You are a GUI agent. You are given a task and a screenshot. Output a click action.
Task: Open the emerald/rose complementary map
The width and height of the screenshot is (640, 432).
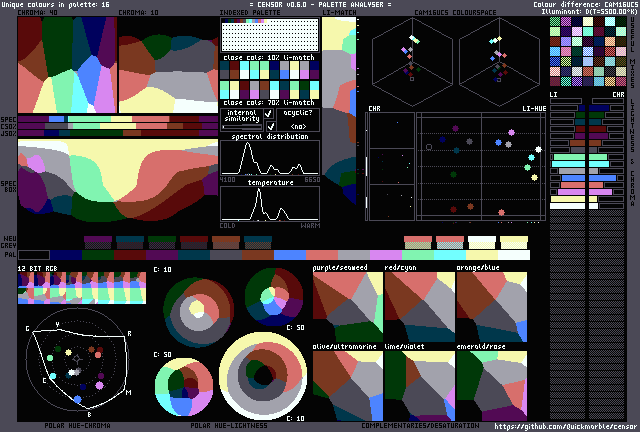pos(492,386)
